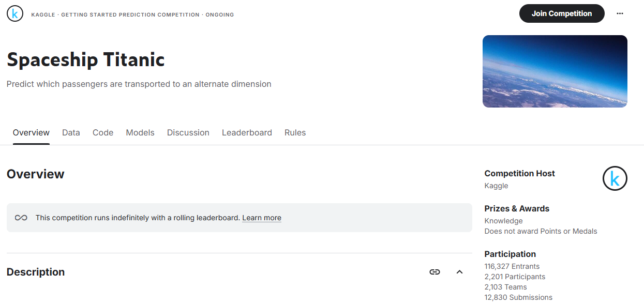Copy the Description section link icon

[x=435, y=272]
